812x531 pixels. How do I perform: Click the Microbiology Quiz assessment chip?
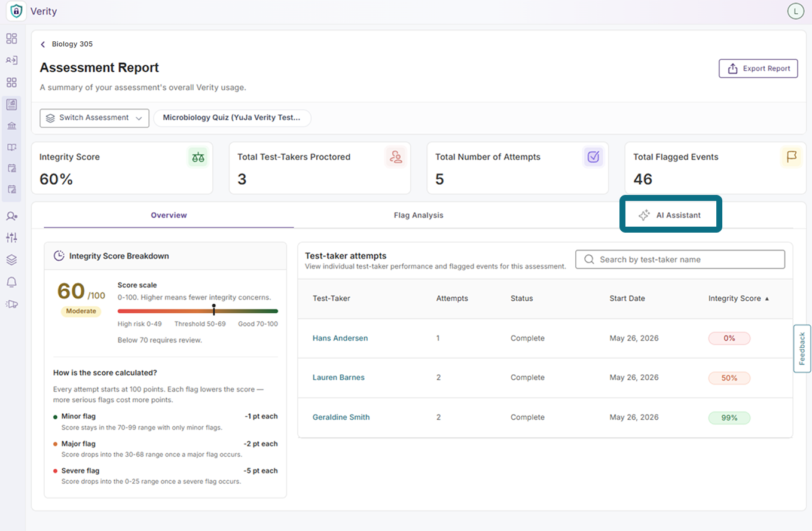[x=232, y=118]
